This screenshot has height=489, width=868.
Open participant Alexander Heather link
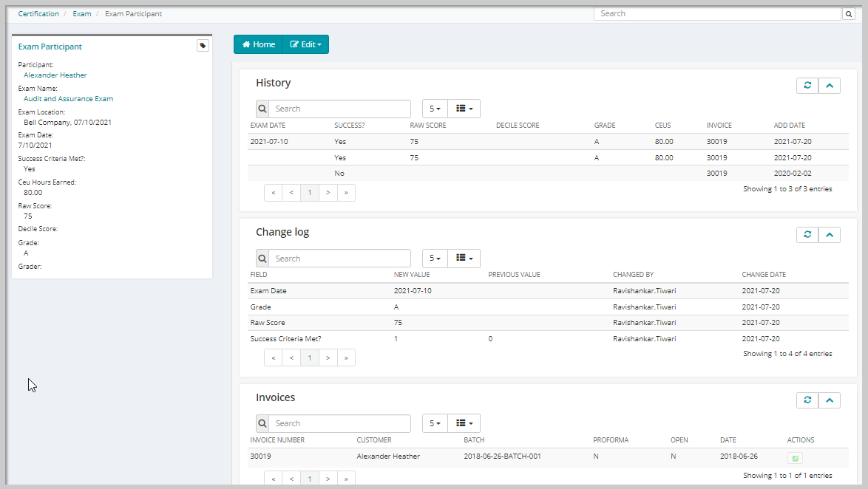pyautogui.click(x=55, y=75)
